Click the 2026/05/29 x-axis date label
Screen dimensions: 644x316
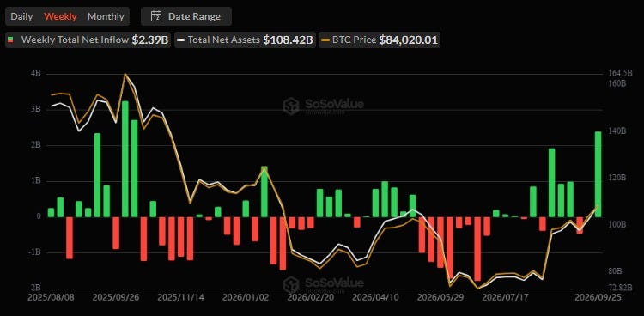[x=440, y=297]
